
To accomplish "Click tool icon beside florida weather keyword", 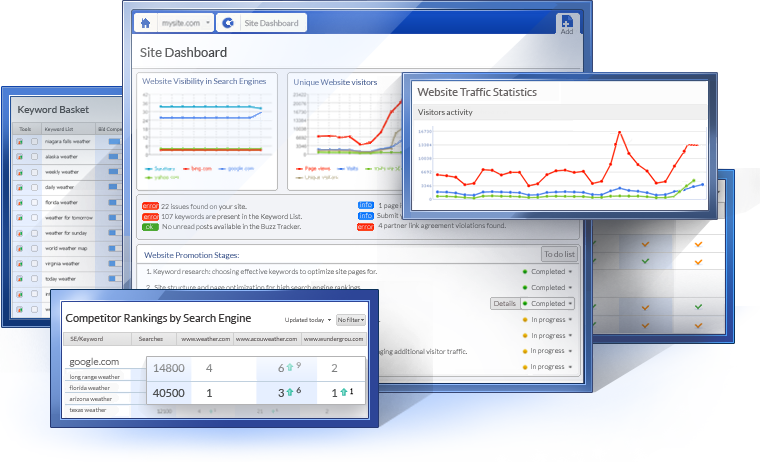I will pos(19,202).
